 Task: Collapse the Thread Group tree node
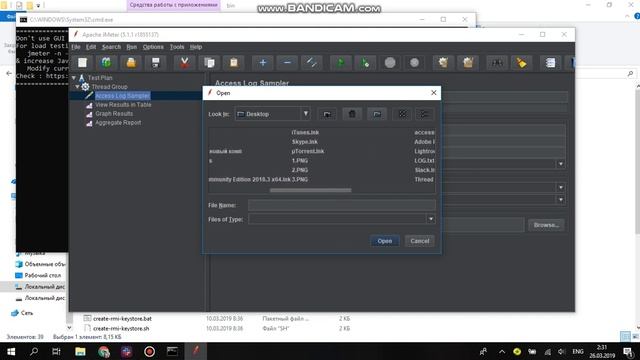pos(77,87)
